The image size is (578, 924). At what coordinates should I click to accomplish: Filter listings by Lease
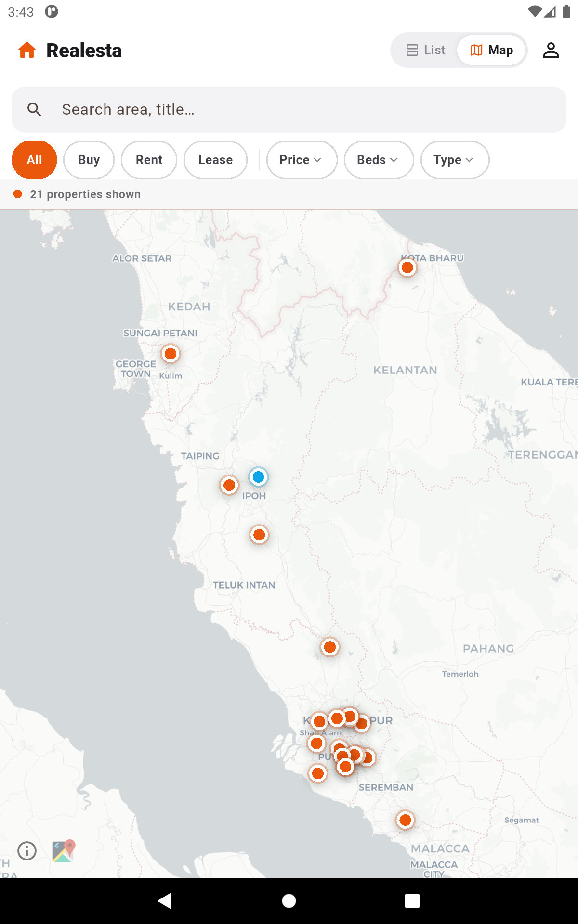(215, 160)
